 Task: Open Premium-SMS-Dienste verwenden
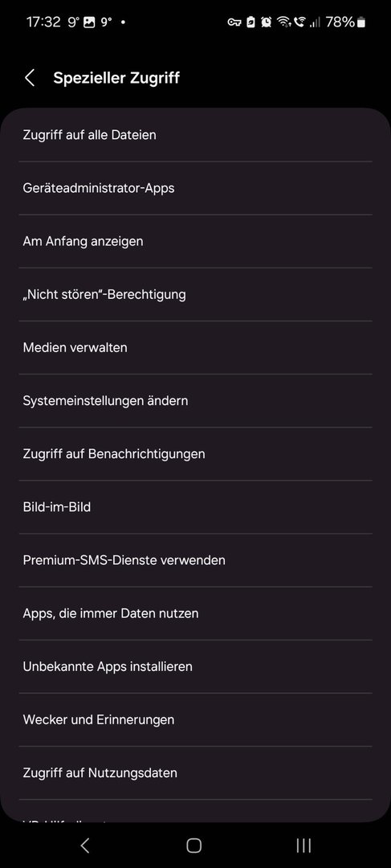point(195,559)
